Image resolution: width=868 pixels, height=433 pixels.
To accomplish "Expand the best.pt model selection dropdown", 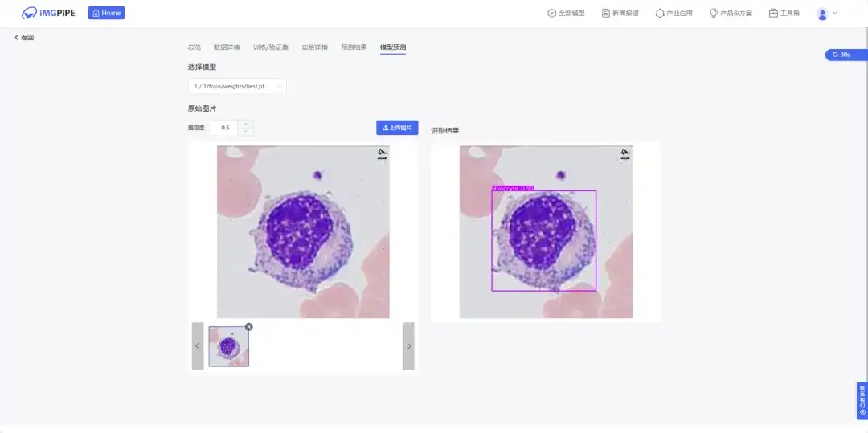I will click(x=237, y=85).
